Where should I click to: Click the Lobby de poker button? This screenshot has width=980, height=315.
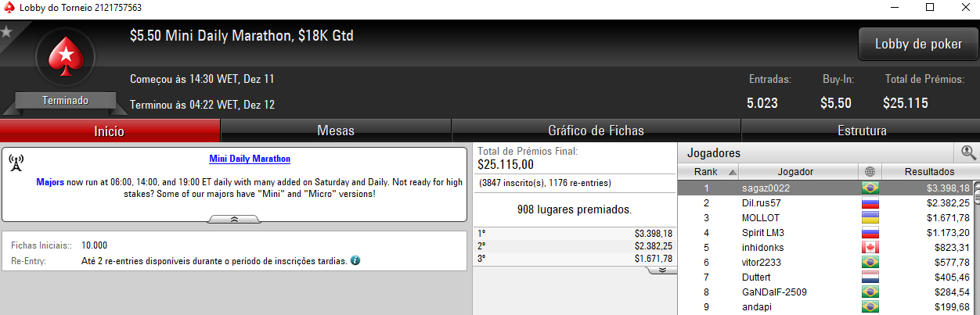click(918, 45)
